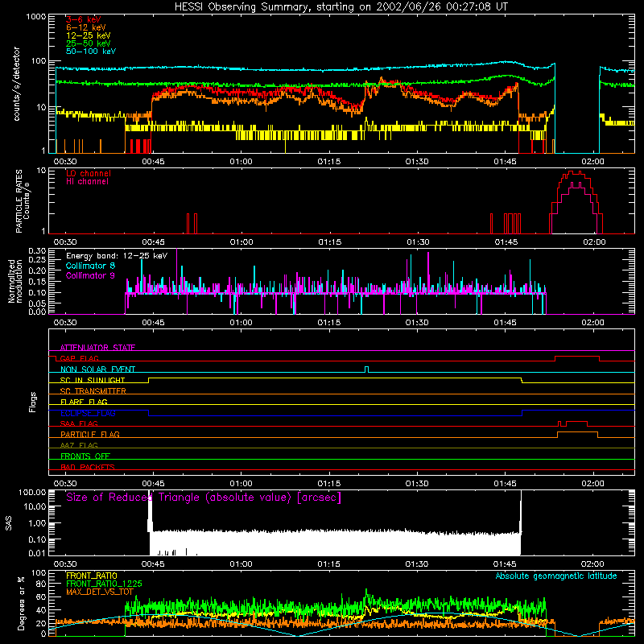
Task: Click the Degrees or % axis label
Action: click(x=21, y=603)
